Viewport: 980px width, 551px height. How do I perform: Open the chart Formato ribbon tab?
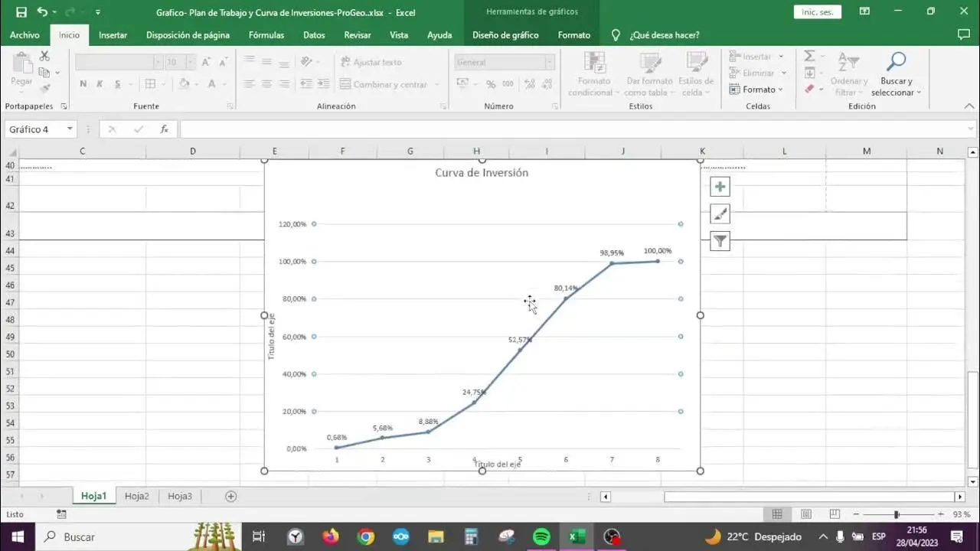pos(574,35)
